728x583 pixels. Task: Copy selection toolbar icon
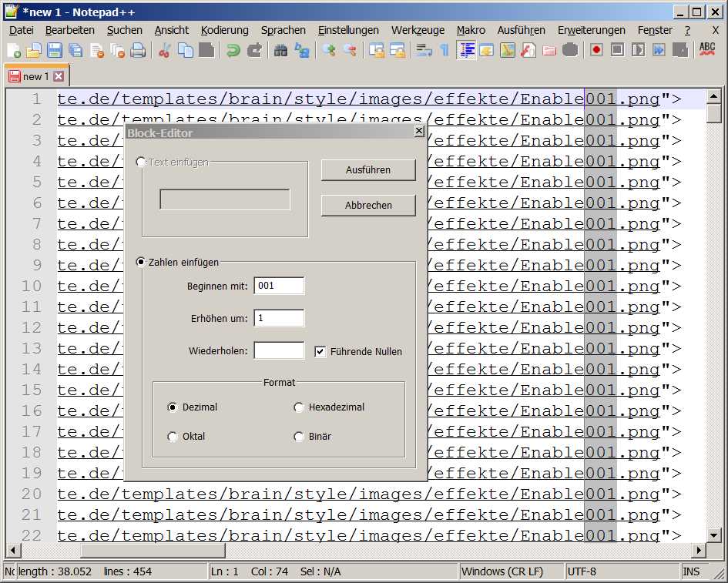tap(186, 50)
